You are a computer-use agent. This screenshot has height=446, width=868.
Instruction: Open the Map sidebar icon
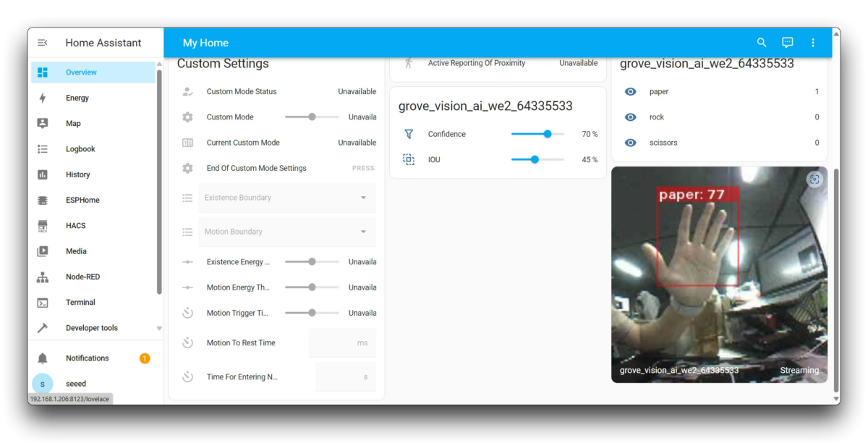coord(43,123)
